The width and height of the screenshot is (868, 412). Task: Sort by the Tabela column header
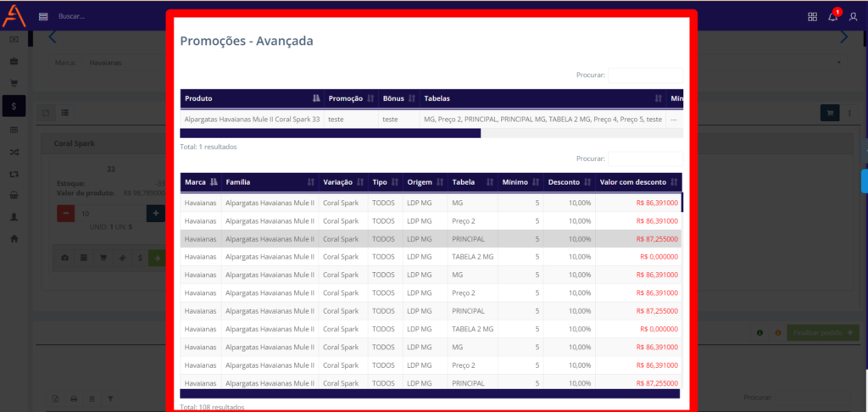pos(473,182)
